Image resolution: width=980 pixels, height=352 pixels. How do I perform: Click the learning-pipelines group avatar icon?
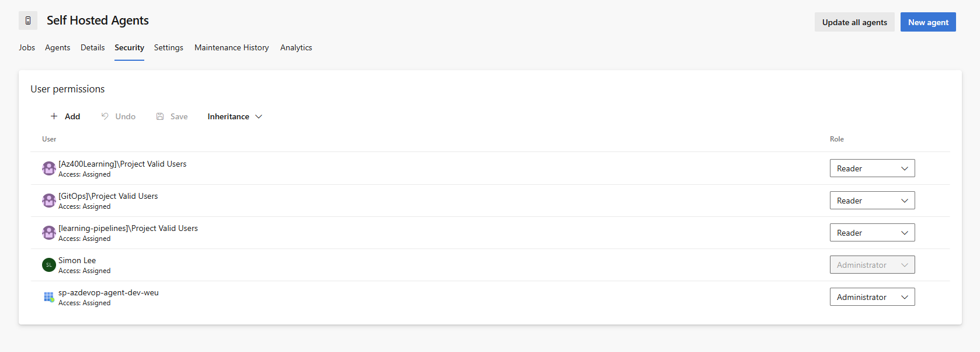pos(49,233)
